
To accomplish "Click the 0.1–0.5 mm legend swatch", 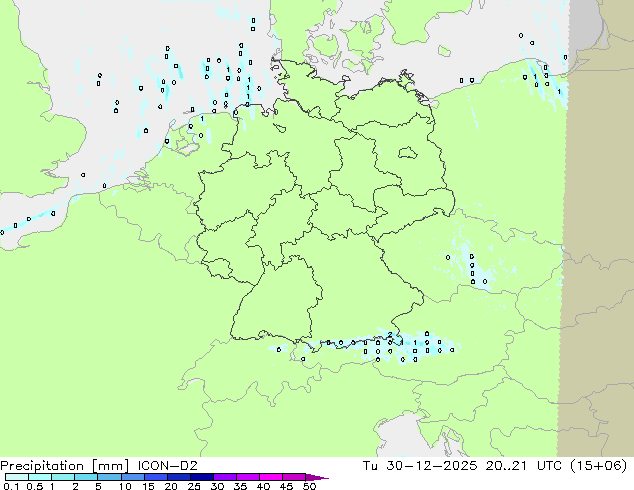I will pos(17,477).
